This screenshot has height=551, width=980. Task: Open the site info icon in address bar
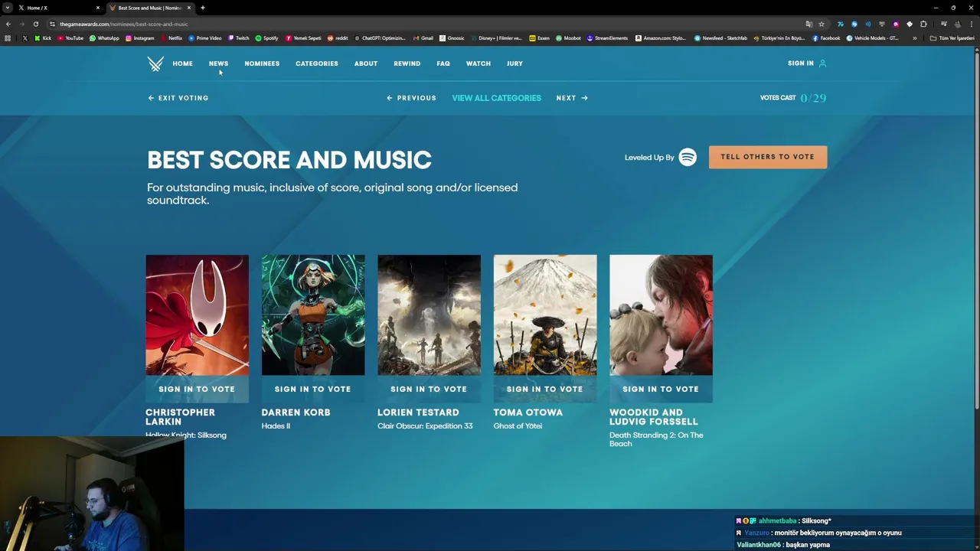point(52,24)
